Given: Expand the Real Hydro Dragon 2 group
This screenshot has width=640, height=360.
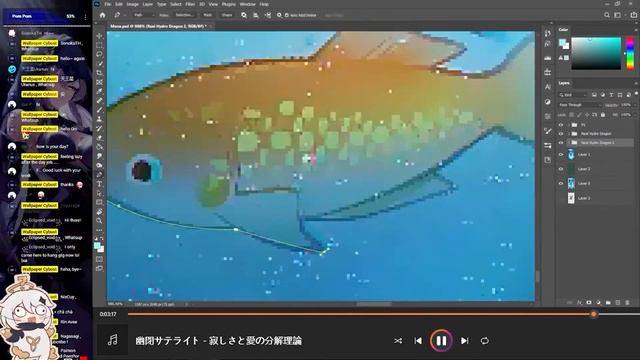Looking at the screenshot, I should pos(568,142).
